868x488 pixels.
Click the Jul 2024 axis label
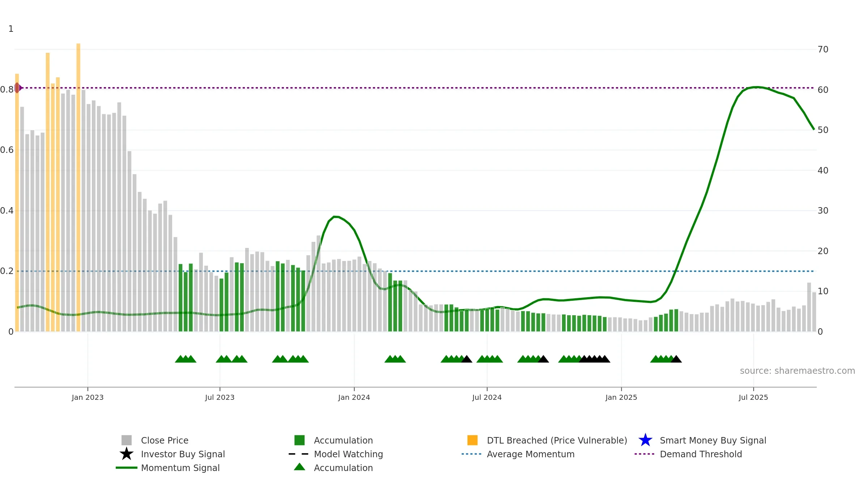click(487, 397)
